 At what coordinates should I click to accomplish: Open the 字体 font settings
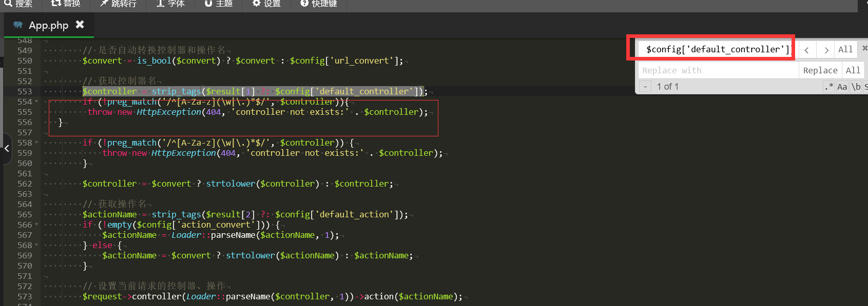170,4
